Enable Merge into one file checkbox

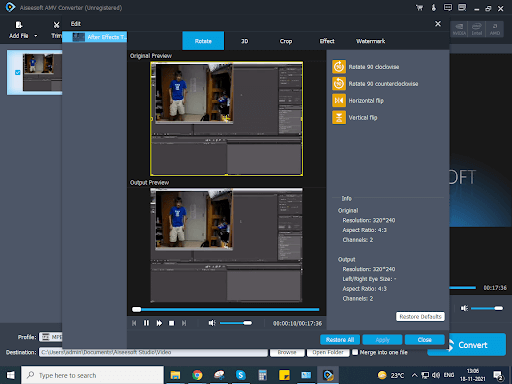[x=355, y=352]
